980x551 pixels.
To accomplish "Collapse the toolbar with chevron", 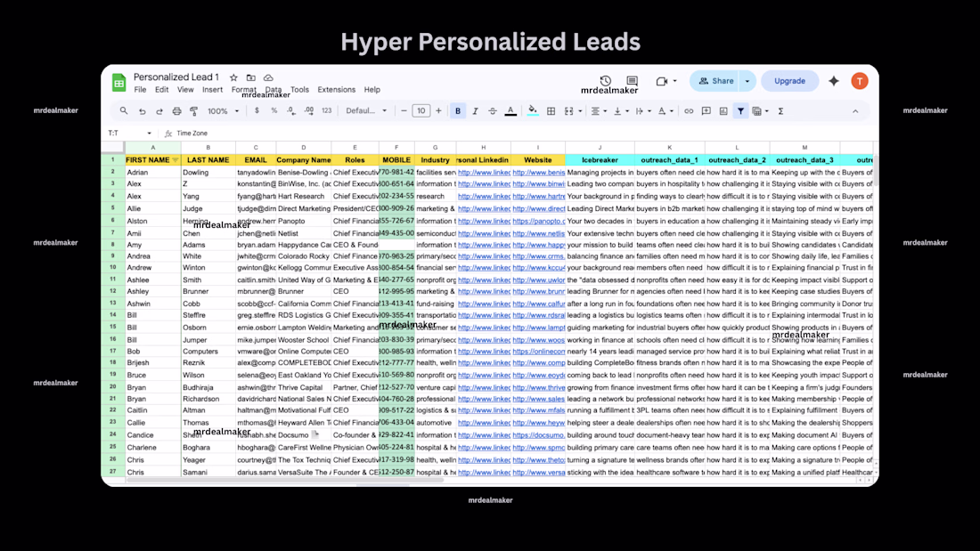I will (x=855, y=111).
